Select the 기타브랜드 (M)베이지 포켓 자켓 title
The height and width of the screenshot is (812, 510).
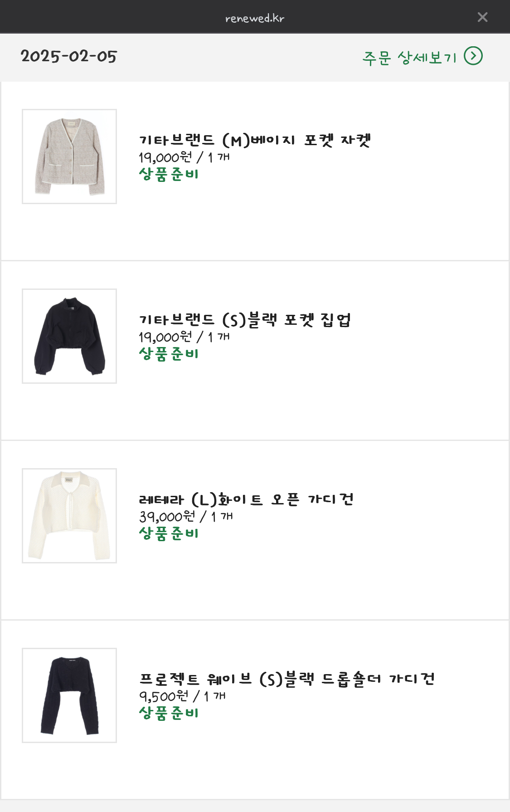[255, 140]
